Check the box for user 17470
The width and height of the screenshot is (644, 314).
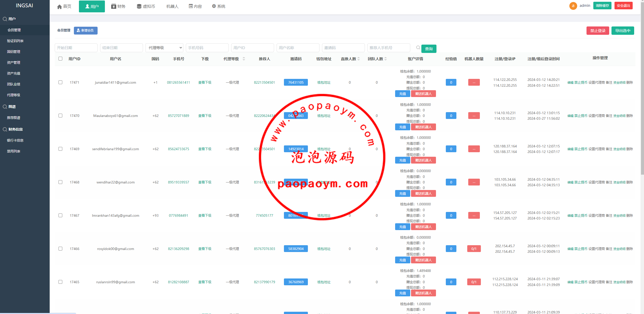(60, 115)
